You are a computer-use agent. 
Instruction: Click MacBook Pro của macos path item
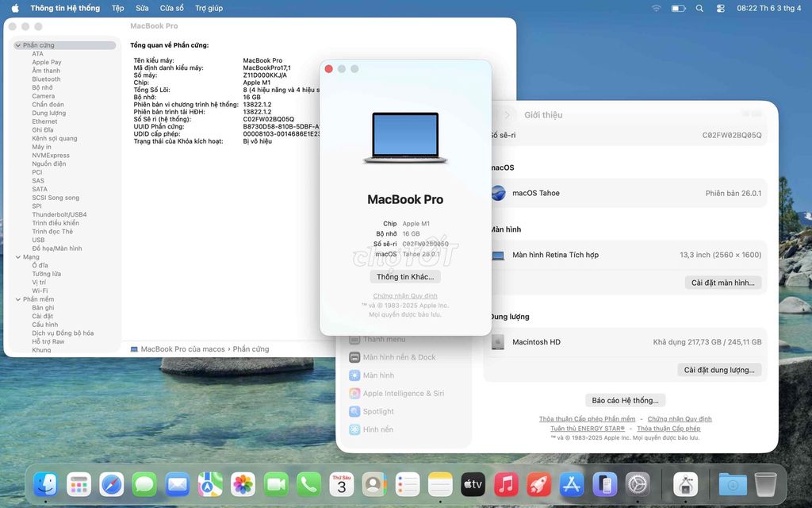tap(178, 349)
